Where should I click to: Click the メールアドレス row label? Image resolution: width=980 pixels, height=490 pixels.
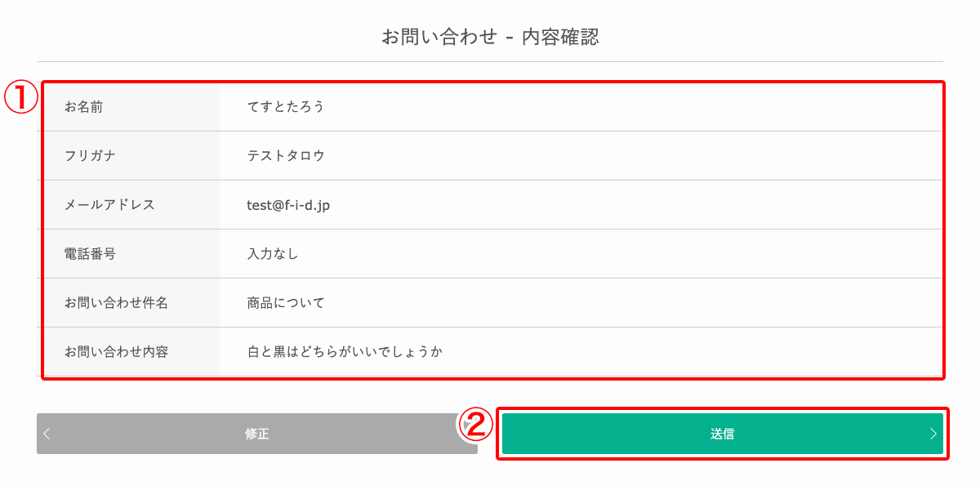pyautogui.click(x=109, y=204)
